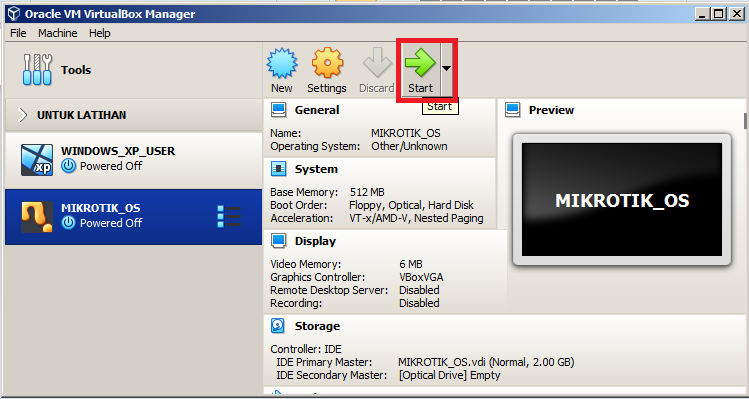
Task: Click the Display section icon
Action: [278, 241]
